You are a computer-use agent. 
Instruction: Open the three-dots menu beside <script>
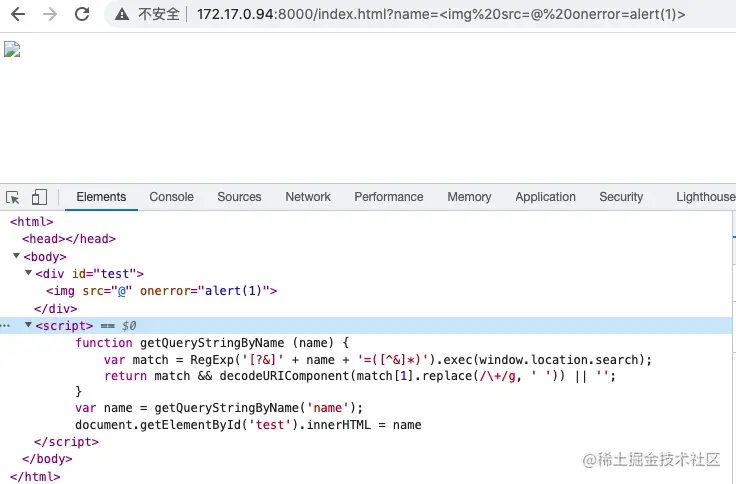[6, 326]
